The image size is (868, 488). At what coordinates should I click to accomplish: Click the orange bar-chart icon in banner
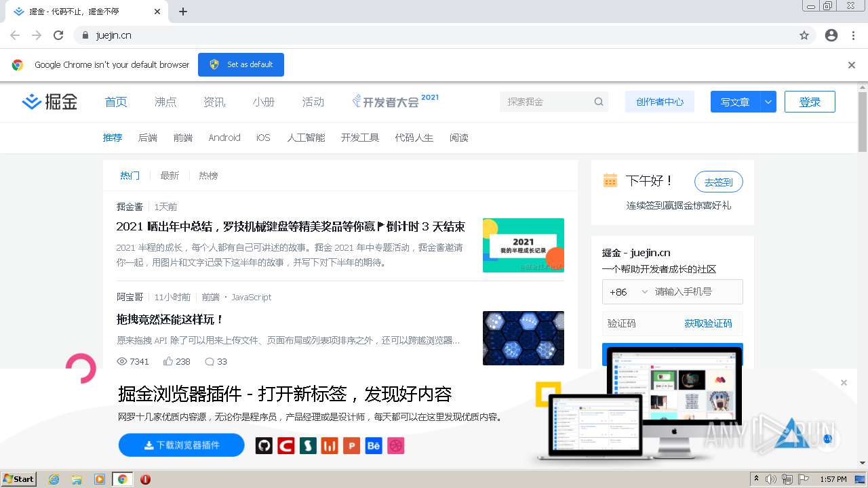tap(330, 445)
